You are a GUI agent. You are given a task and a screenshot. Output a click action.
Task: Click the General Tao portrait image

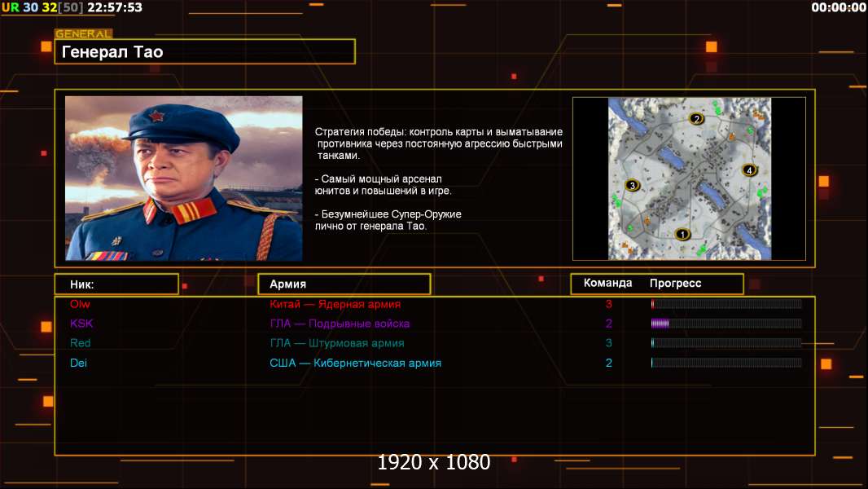point(184,178)
